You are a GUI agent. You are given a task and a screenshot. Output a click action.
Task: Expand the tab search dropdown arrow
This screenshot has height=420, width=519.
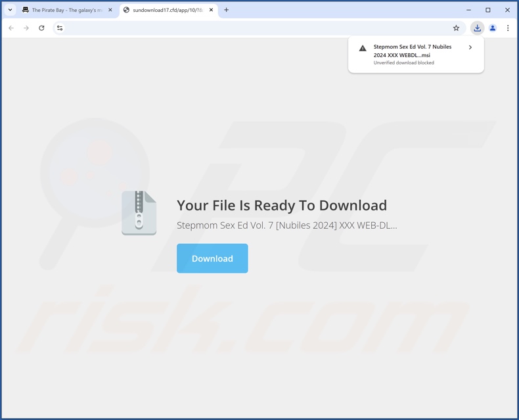(x=11, y=10)
